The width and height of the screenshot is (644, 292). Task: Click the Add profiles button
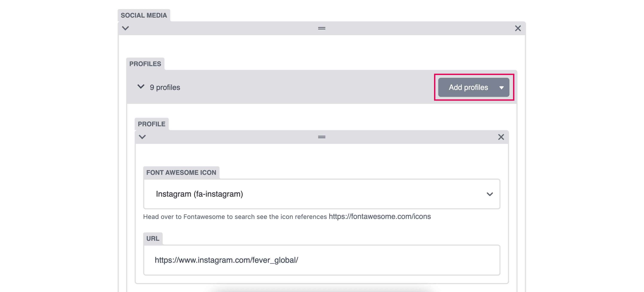pyautogui.click(x=468, y=87)
